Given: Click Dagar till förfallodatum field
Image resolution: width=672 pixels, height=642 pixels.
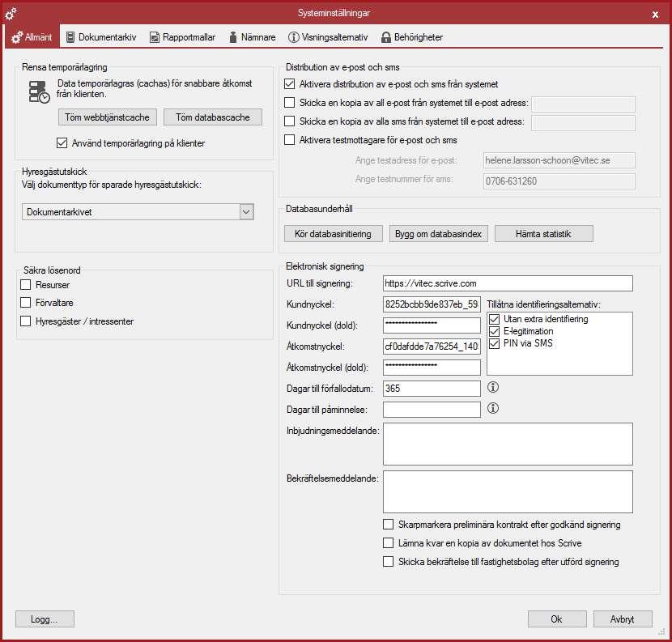Looking at the screenshot, I should (x=432, y=389).
